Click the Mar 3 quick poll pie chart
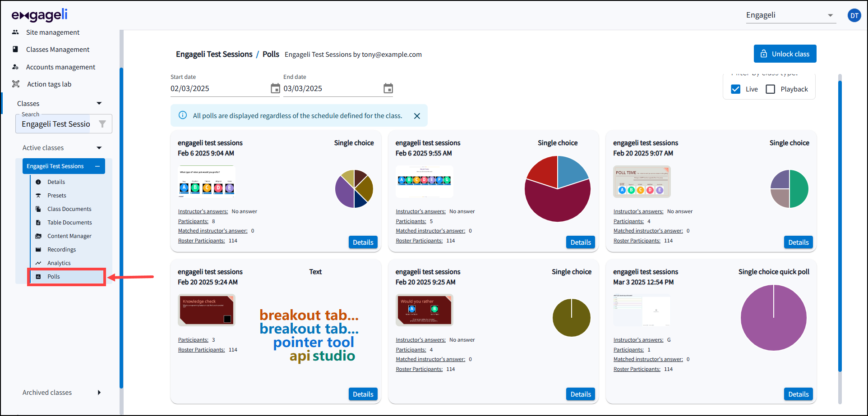The width and height of the screenshot is (868, 416). click(x=774, y=318)
